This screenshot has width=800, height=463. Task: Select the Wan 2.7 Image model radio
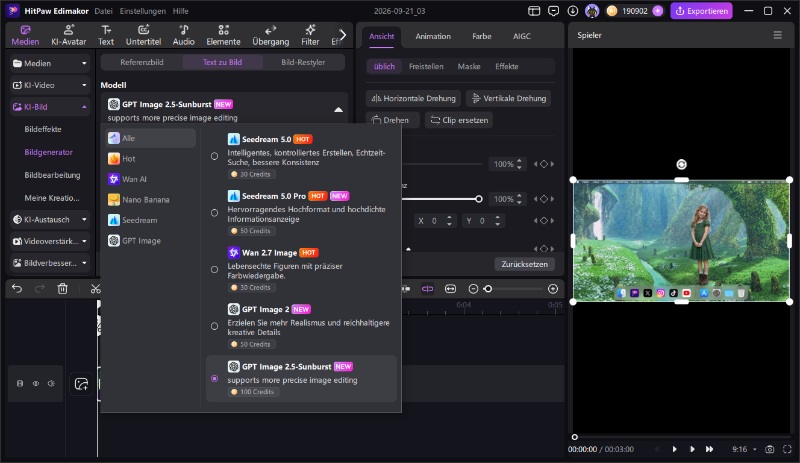click(x=214, y=270)
